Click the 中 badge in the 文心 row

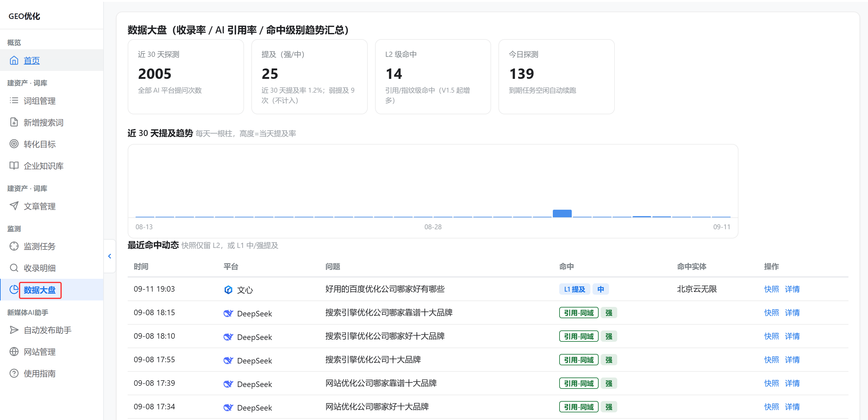pyautogui.click(x=601, y=289)
